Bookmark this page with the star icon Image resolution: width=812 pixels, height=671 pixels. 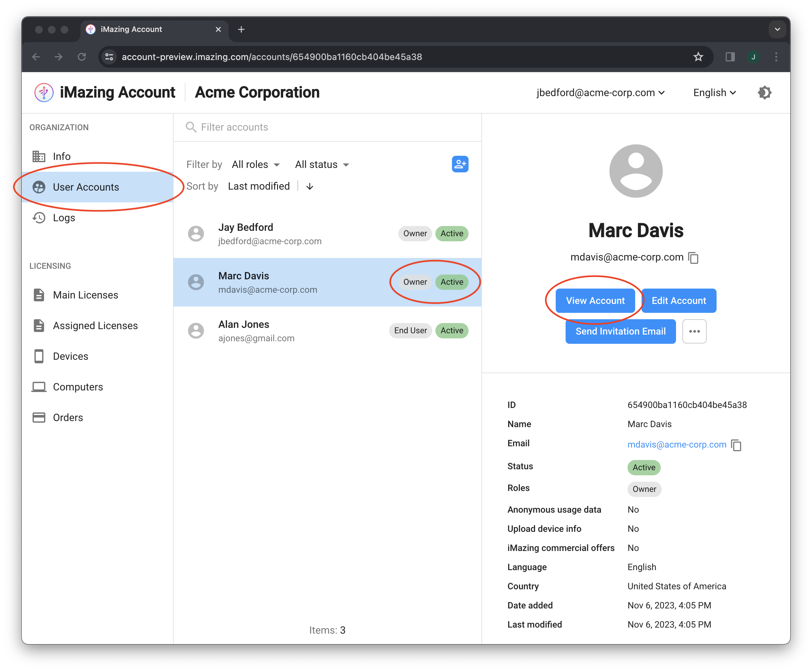pos(698,57)
